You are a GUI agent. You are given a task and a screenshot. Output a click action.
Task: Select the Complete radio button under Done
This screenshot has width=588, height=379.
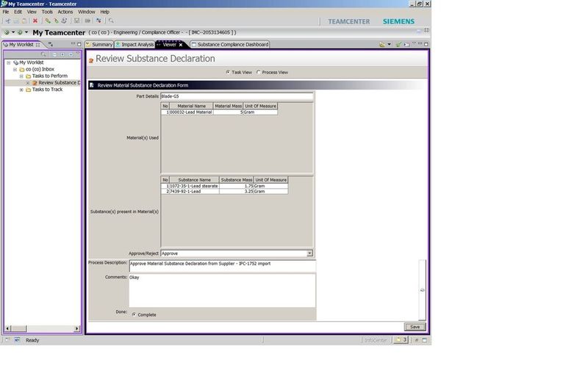(x=134, y=314)
